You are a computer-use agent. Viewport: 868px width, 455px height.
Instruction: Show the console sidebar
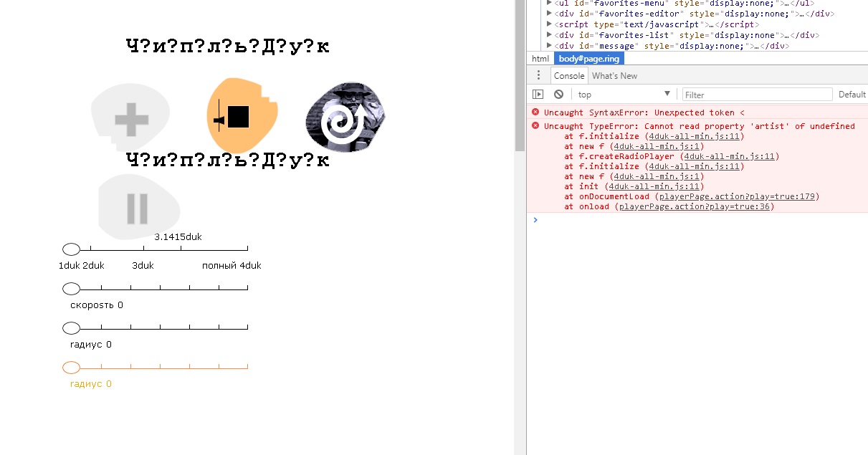[x=538, y=95]
